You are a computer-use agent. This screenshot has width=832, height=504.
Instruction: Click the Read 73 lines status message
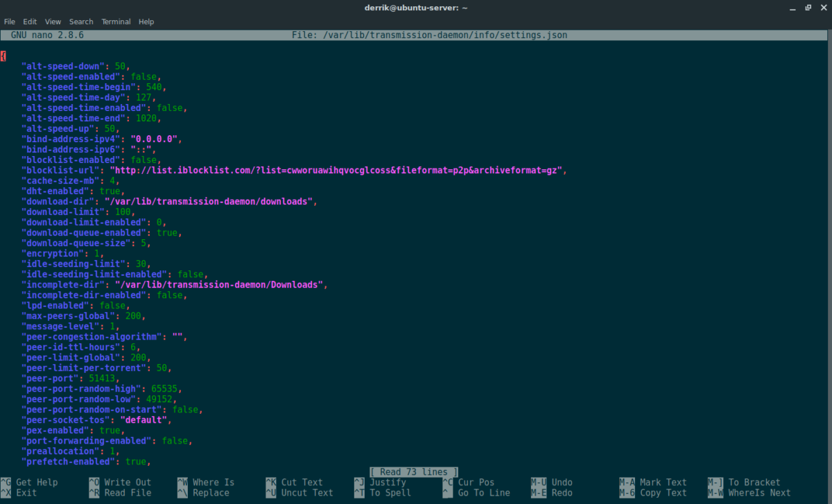414,472
